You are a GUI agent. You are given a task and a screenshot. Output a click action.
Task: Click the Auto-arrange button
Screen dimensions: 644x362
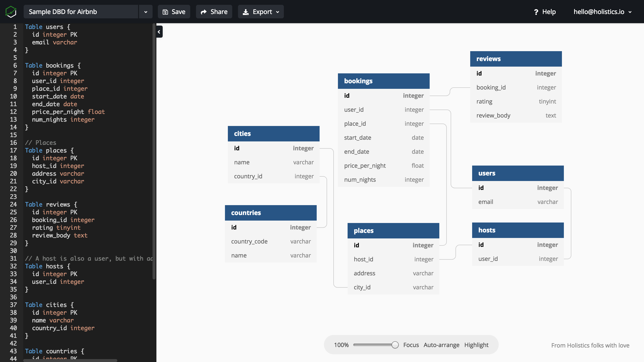tap(441, 345)
